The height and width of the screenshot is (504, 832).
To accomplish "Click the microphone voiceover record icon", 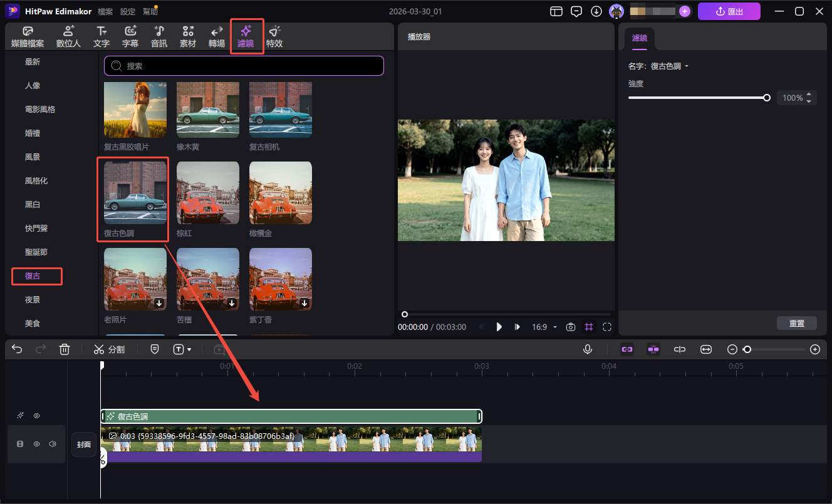I will click(x=588, y=349).
